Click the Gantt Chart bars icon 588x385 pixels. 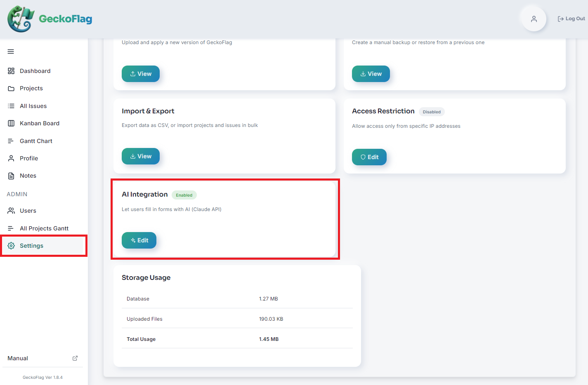11,141
